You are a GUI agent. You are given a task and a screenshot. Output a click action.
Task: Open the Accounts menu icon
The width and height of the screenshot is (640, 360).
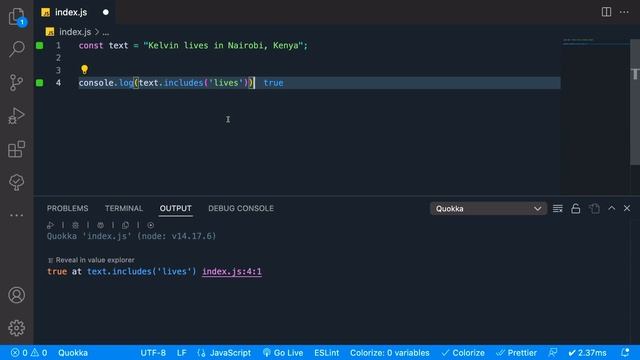(17, 295)
